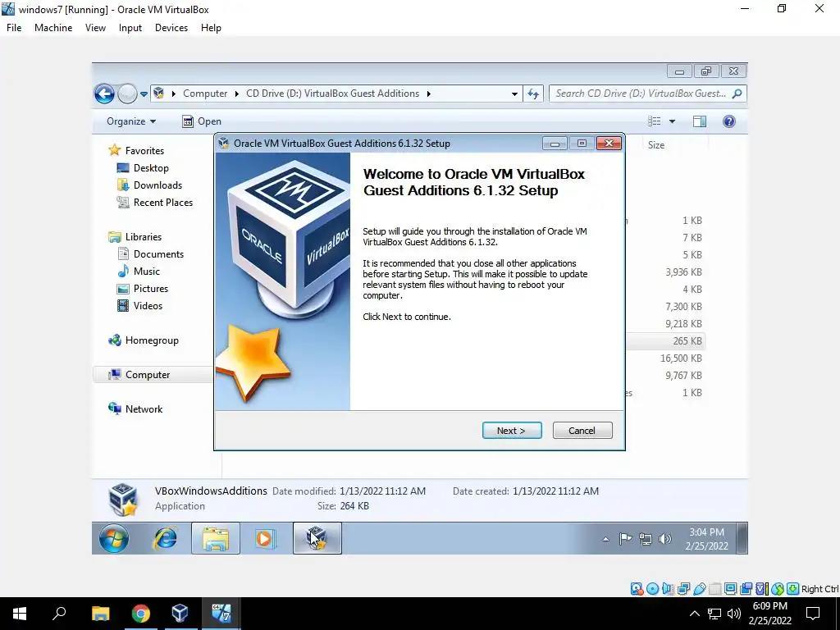Click the keyboard capture arrow icon
Screen dimensions: 840x630
tap(793, 589)
